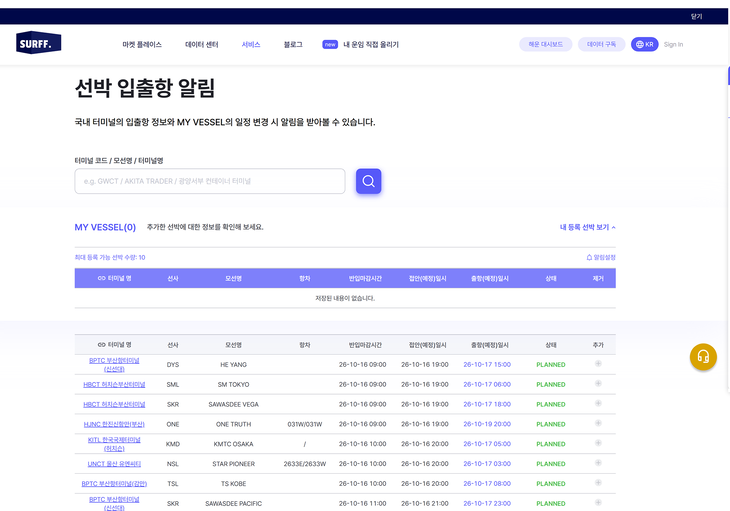Add KMTC OSAKA vessel with plus icon
The image size is (730, 511).
tap(598, 443)
